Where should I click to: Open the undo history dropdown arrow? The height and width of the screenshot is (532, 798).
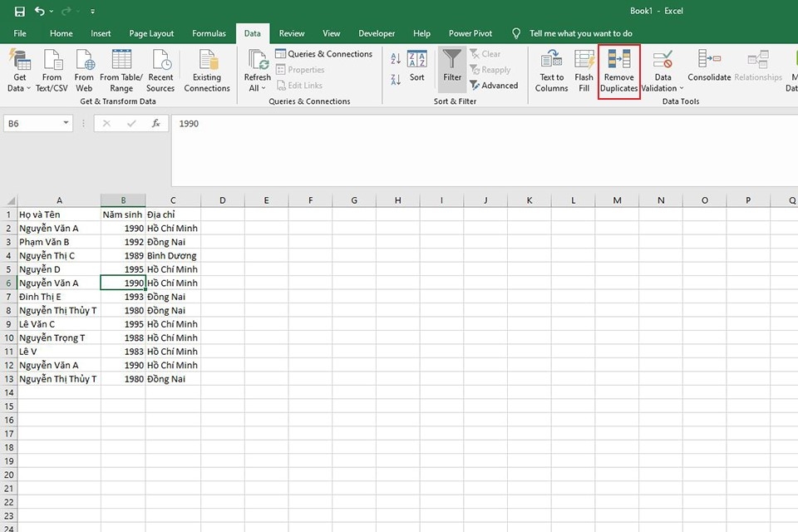click(x=52, y=11)
